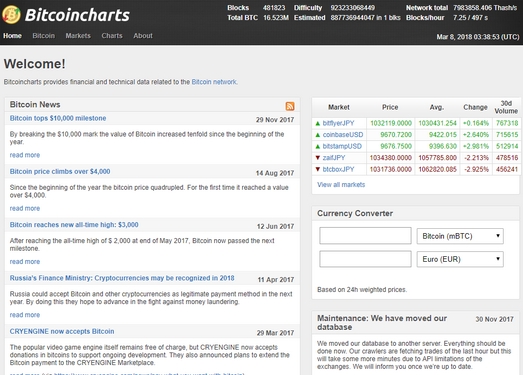Click the bitflyerJPY price 1032119.0000
The width and height of the screenshot is (523, 375).
391,123
